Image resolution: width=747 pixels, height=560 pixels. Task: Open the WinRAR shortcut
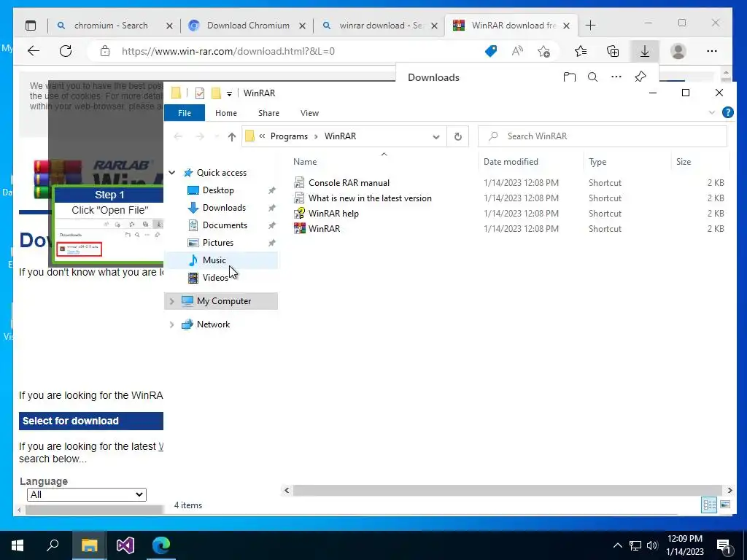(x=324, y=228)
